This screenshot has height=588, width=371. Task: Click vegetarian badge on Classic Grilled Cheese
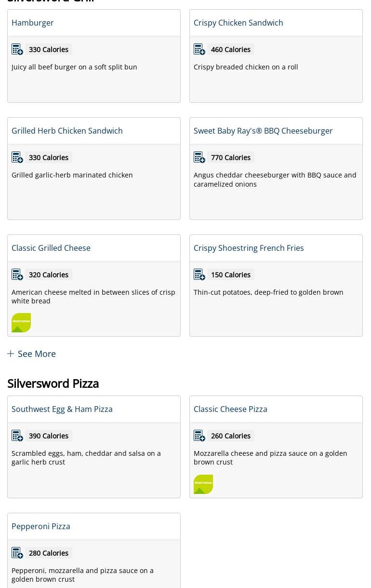21,323
